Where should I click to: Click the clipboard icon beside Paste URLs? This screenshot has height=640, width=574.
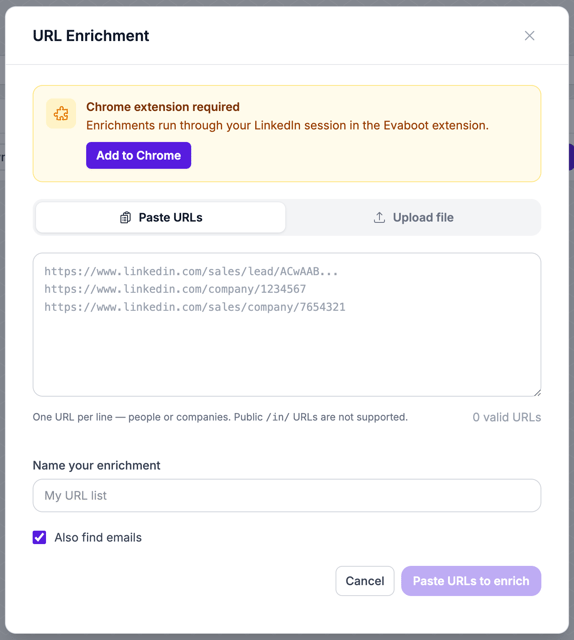[125, 218]
